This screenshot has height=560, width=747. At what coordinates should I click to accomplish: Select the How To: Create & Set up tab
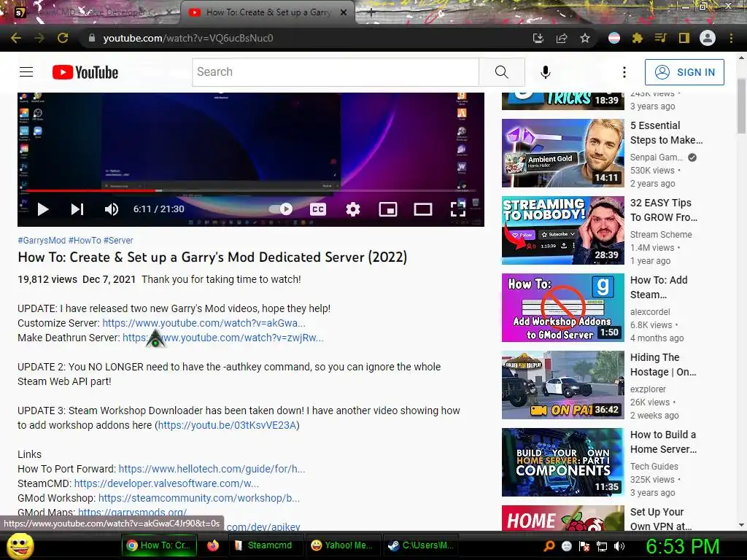click(x=268, y=12)
